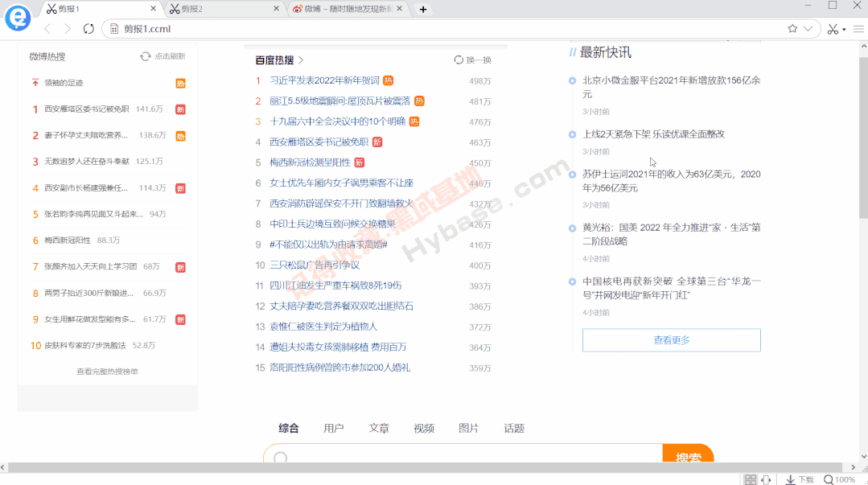This screenshot has width=868, height=485.
Task: Click the 换一换 refresh icon in 百度热搜
Action: tap(459, 60)
